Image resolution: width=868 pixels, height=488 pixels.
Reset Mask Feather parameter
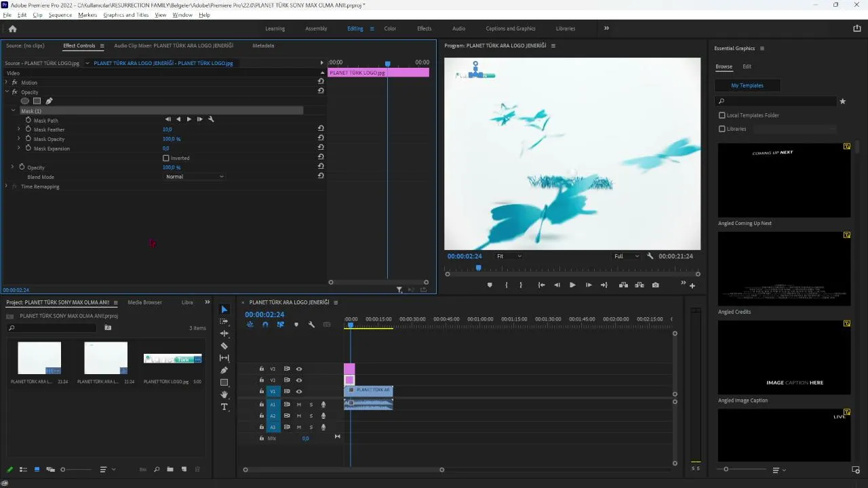[x=321, y=128]
